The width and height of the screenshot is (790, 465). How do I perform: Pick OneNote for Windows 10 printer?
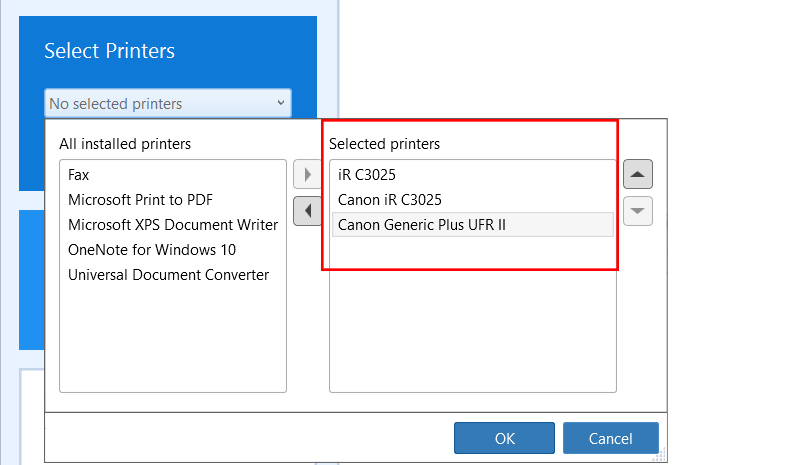152,250
